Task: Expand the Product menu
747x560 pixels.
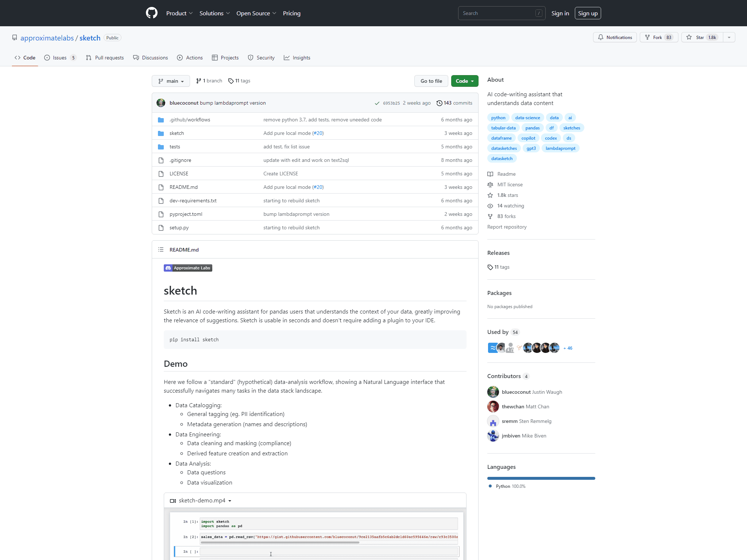Action: tap(179, 13)
